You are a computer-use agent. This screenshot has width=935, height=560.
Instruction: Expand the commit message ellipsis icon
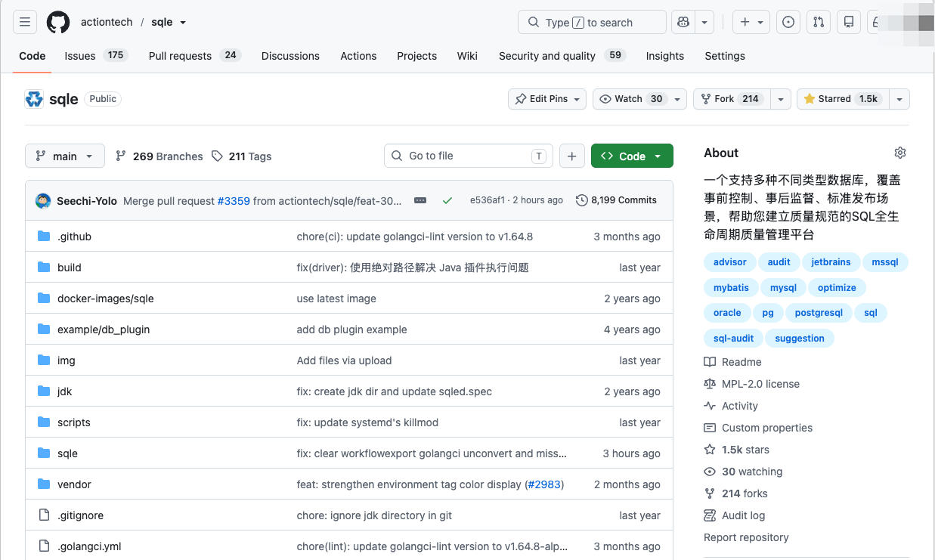click(x=420, y=200)
